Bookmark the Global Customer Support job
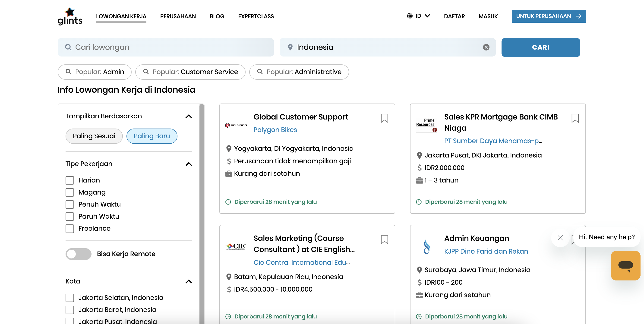Viewport: 644px width, 324px height. 384,118
